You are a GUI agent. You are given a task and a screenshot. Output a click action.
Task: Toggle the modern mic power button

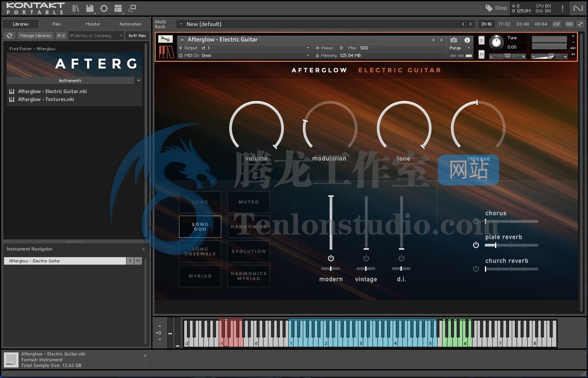tap(331, 258)
